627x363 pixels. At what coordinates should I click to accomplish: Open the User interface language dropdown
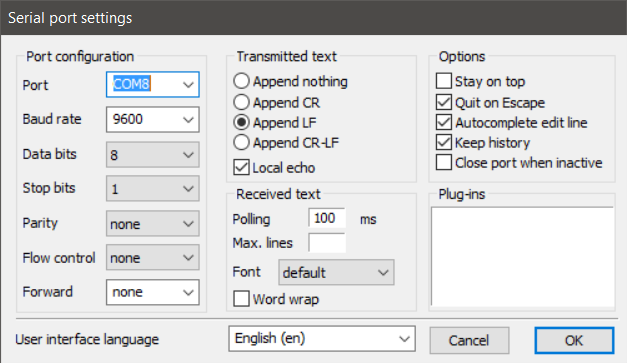pos(322,339)
